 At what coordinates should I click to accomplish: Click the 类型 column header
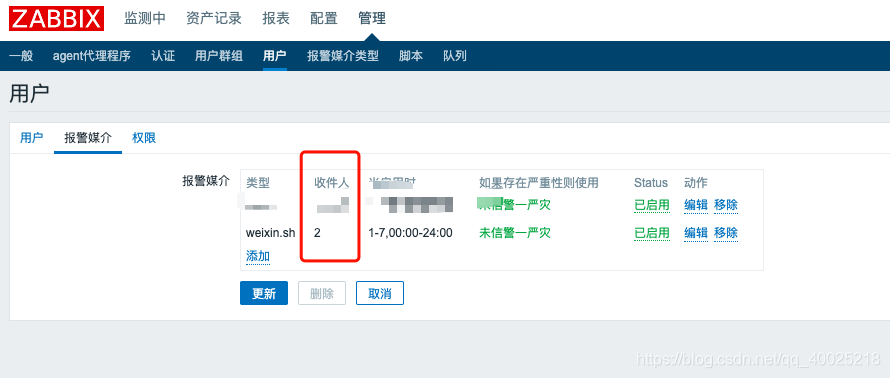click(x=258, y=183)
